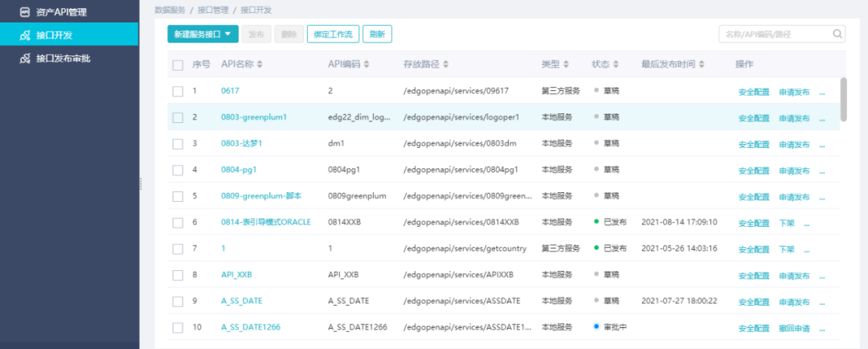Sort by API编码 column icon
868x349 pixels.
click(x=367, y=64)
